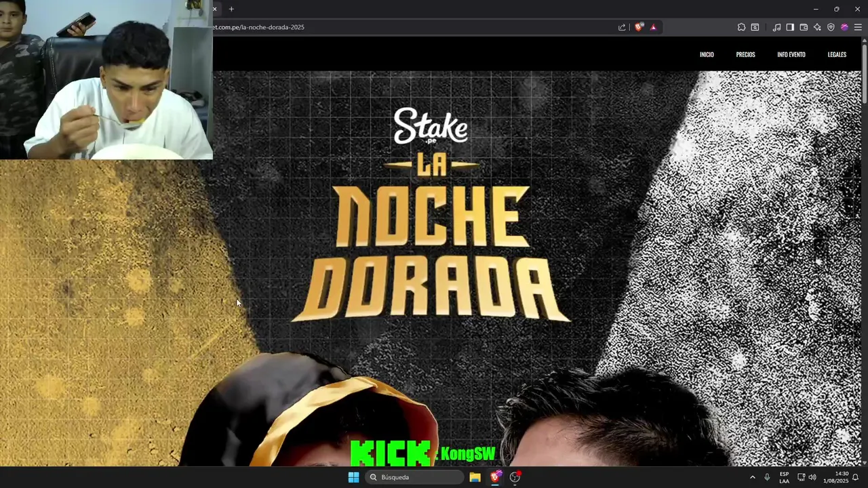Open File Explorer from taskbar
Viewport: 868px width, 488px height.
(x=475, y=477)
